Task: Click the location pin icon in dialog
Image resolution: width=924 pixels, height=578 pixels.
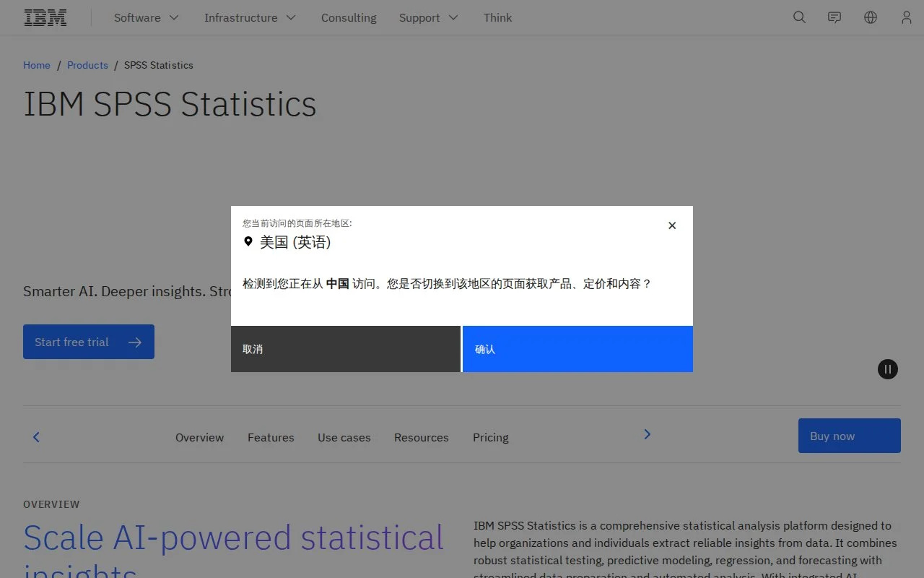Action: click(x=248, y=242)
